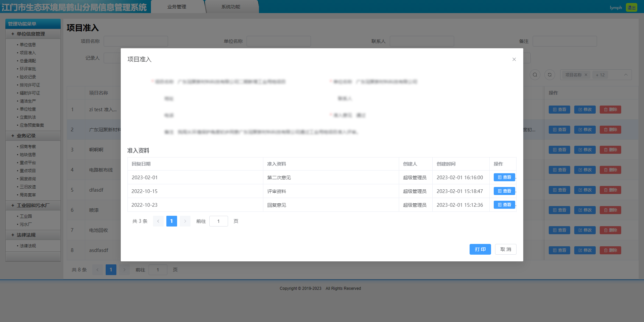View the 回复意见 row with 查看
644x322 pixels.
click(x=504, y=205)
